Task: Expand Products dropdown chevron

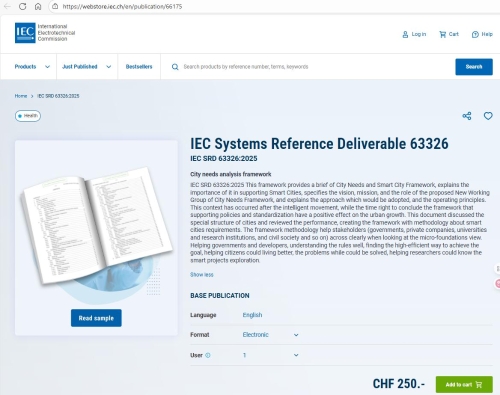Action: pos(47,67)
